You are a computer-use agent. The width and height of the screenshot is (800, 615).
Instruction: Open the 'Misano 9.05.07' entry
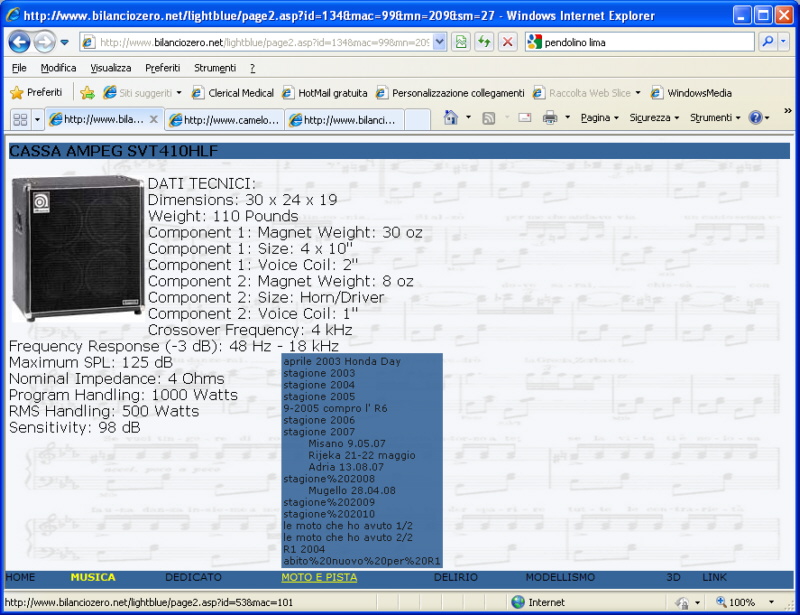[x=346, y=444]
